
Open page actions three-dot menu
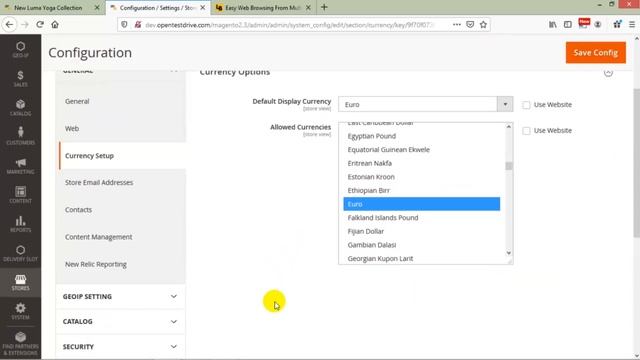tap(457, 24)
